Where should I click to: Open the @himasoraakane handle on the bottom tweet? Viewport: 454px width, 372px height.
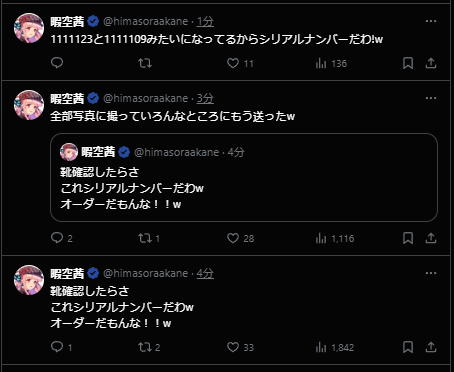pyautogui.click(x=146, y=273)
